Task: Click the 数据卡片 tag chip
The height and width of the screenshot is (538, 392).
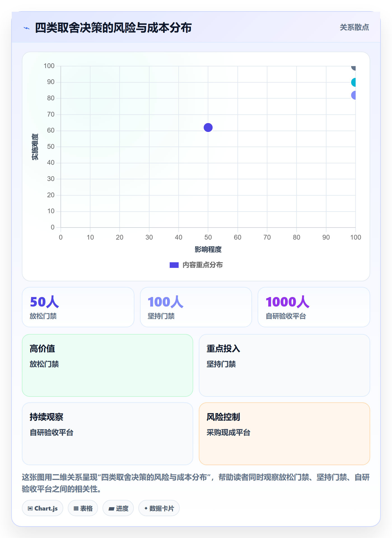Action: point(159,508)
